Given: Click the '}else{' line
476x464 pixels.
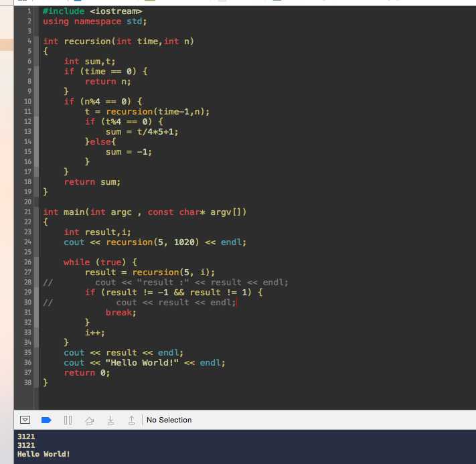Looking at the screenshot, I should point(100,141).
